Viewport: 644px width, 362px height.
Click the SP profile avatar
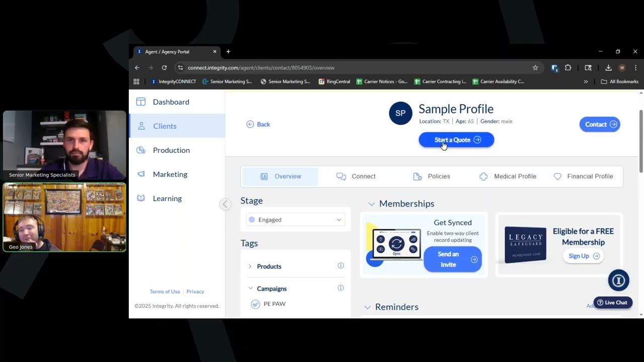(400, 113)
